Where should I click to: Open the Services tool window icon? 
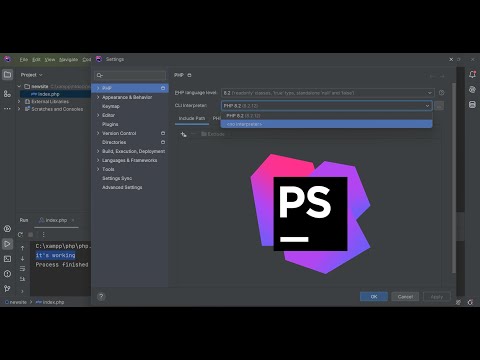[x=7, y=229]
